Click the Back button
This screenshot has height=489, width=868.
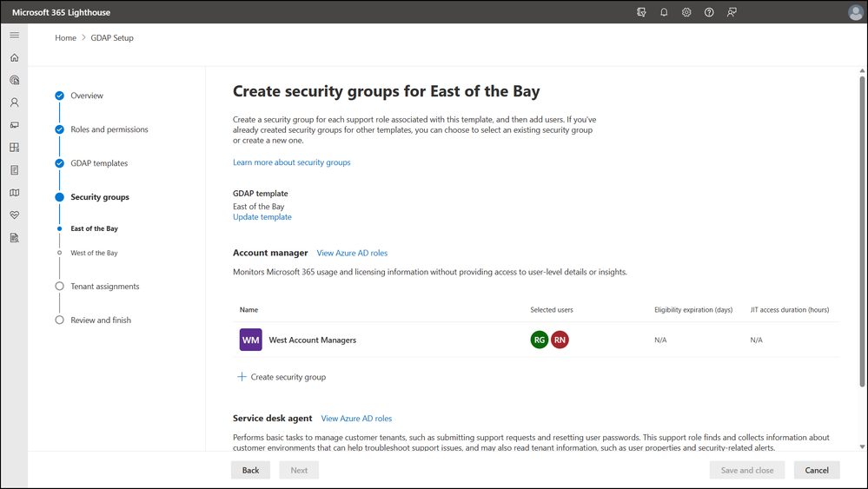pos(250,470)
